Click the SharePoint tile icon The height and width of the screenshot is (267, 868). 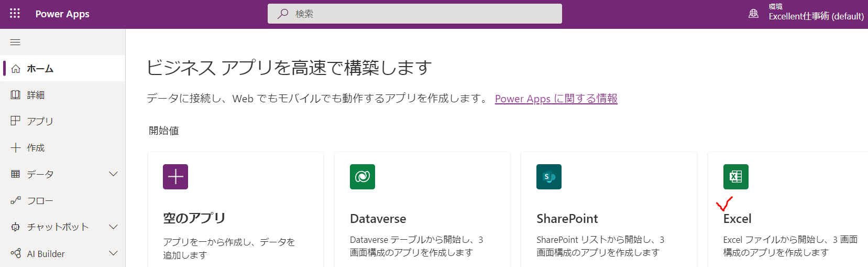tap(549, 177)
